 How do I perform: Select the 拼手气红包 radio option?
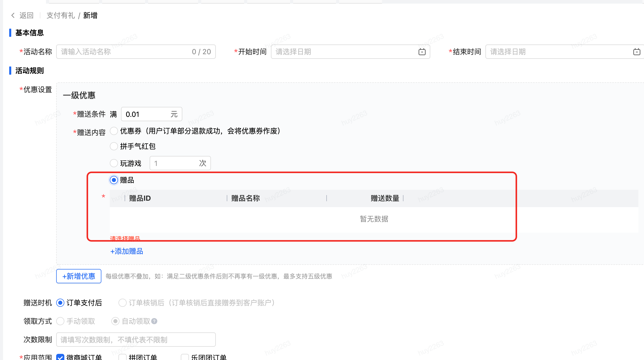coord(114,146)
